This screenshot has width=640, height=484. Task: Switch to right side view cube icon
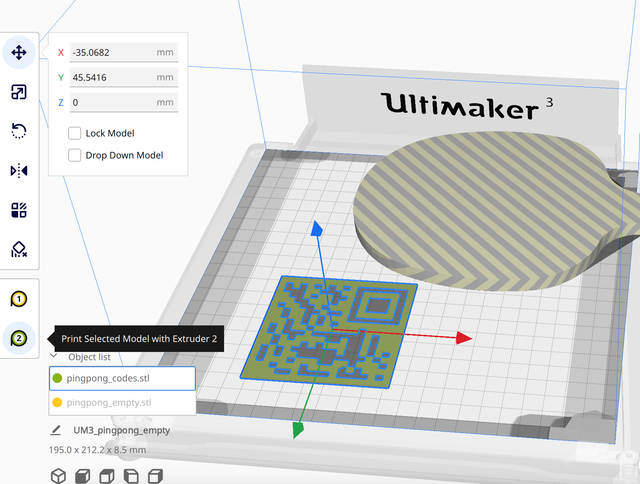(x=156, y=476)
